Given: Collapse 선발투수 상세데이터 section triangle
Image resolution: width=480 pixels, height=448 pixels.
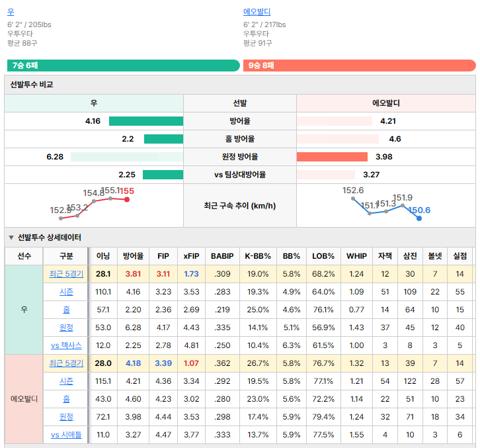Looking at the screenshot, I should pos(11,238).
